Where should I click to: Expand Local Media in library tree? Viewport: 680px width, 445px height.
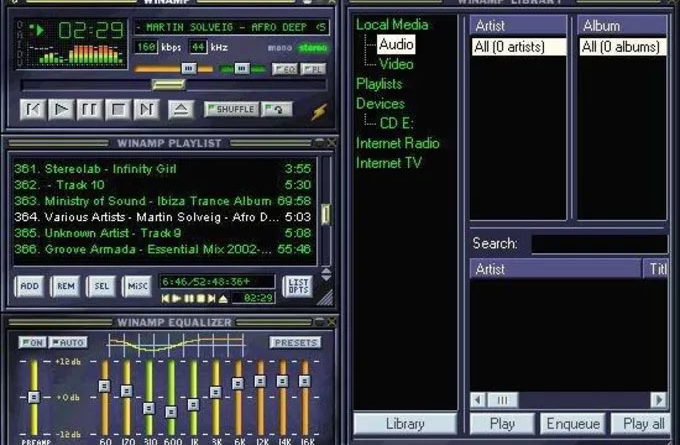pos(392,25)
